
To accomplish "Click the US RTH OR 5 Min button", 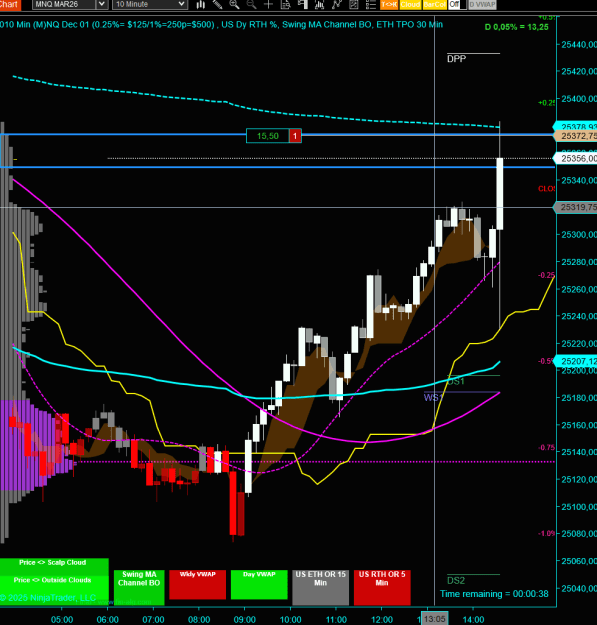I will pos(382,585).
